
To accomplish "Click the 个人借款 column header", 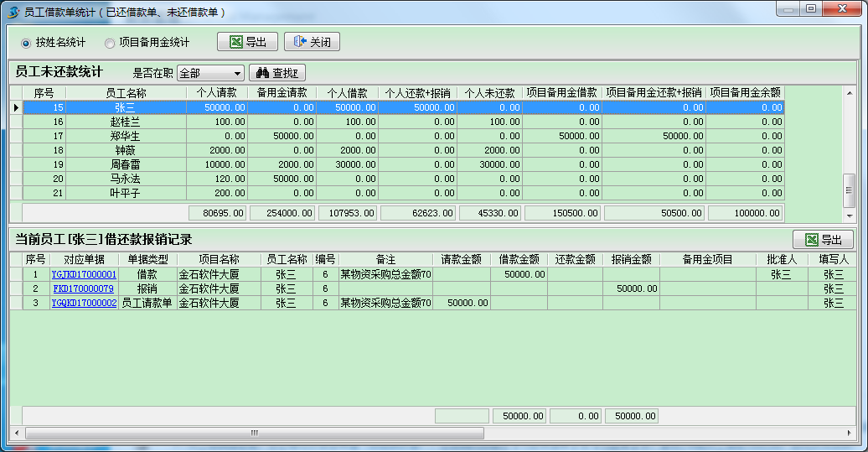I will tap(347, 93).
